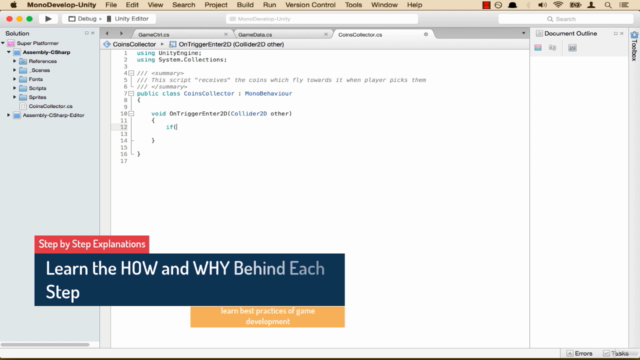Screen dimensions: 640x360
Task: Run the project with the play button
Action: 48,19
